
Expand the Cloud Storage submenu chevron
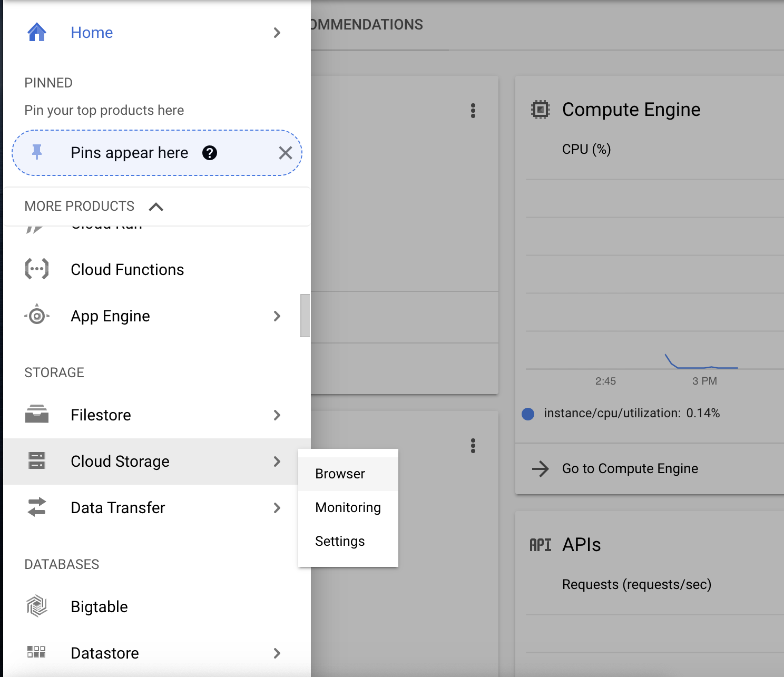pyautogui.click(x=277, y=462)
